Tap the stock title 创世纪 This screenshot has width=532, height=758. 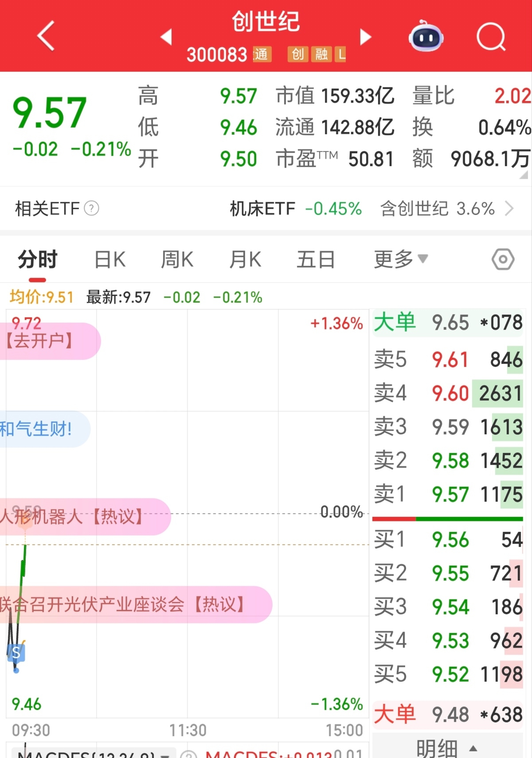(x=266, y=22)
